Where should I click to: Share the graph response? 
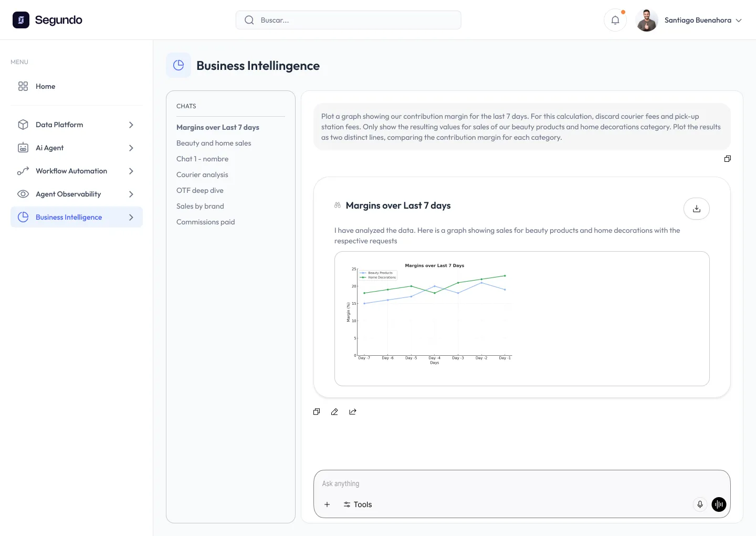click(353, 411)
